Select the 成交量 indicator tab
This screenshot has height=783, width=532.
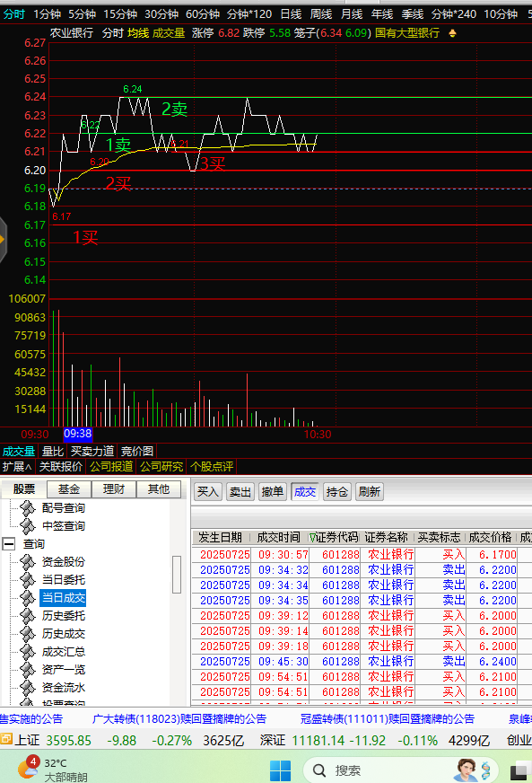click(x=19, y=452)
